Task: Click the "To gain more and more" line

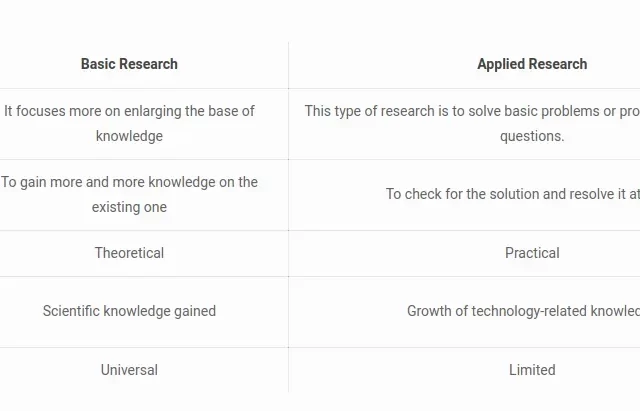Action: click(129, 182)
